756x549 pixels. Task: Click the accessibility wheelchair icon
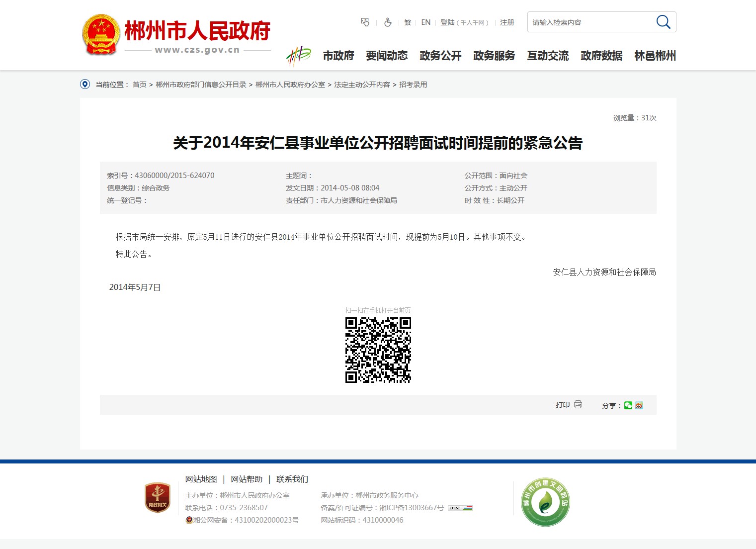coord(388,22)
